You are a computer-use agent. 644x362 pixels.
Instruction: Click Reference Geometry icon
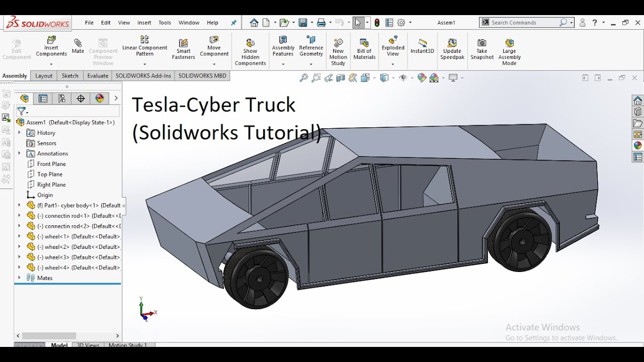[x=311, y=46]
